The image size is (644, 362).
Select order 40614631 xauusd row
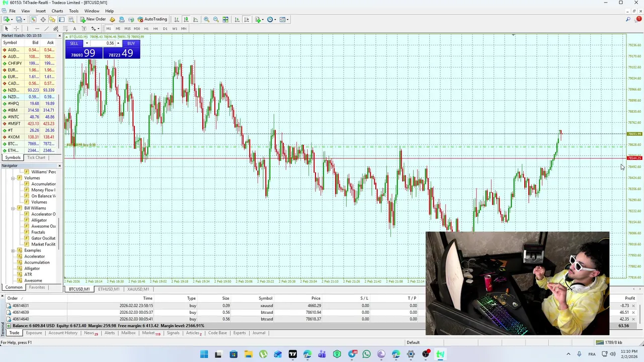click(x=322, y=306)
